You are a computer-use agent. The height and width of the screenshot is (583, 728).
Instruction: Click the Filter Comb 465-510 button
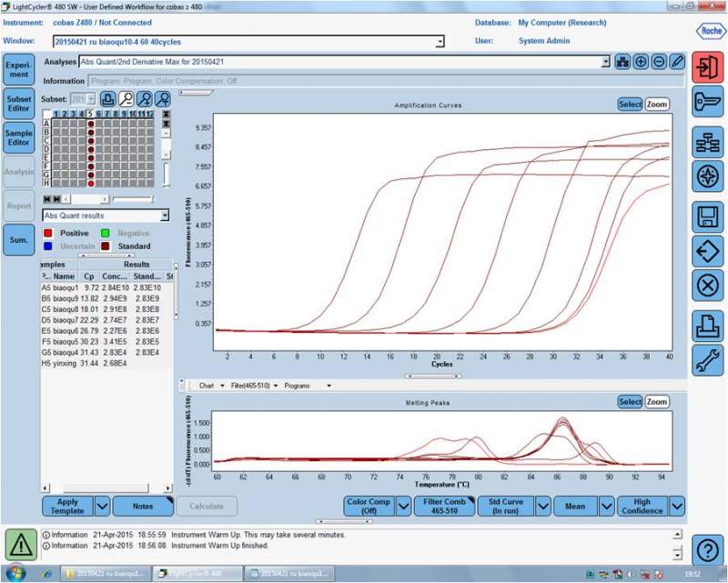coord(444,507)
